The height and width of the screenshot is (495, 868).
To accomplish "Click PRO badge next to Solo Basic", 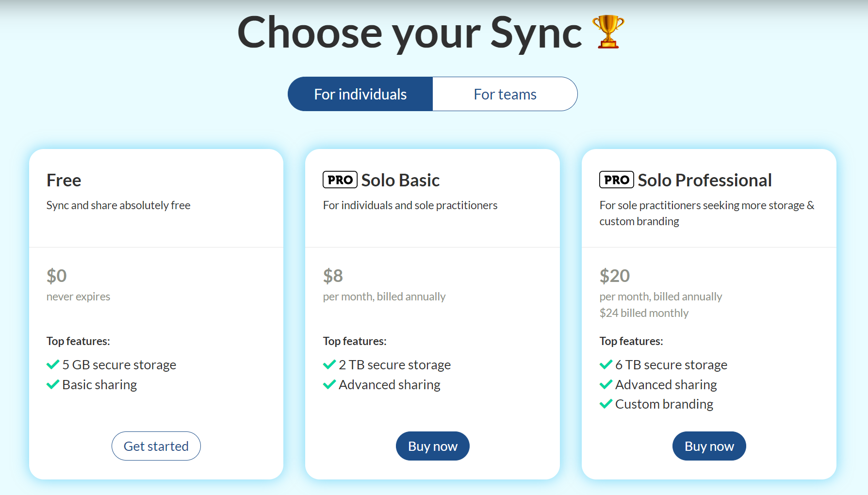I will 340,180.
